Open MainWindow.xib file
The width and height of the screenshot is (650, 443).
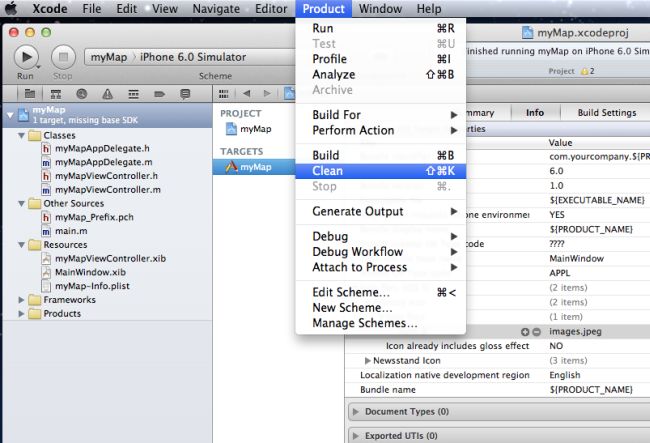pyautogui.click(x=90, y=272)
